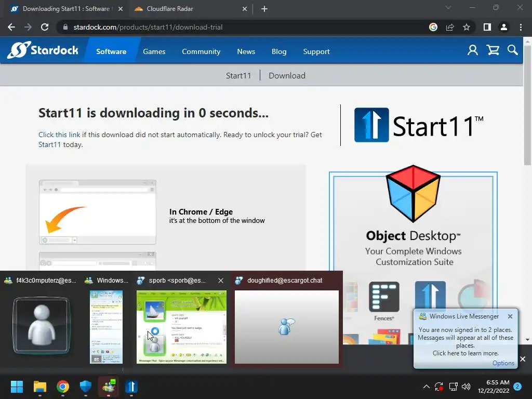The width and height of the screenshot is (532, 399).
Task: Open Blog nav item
Action: point(279,51)
